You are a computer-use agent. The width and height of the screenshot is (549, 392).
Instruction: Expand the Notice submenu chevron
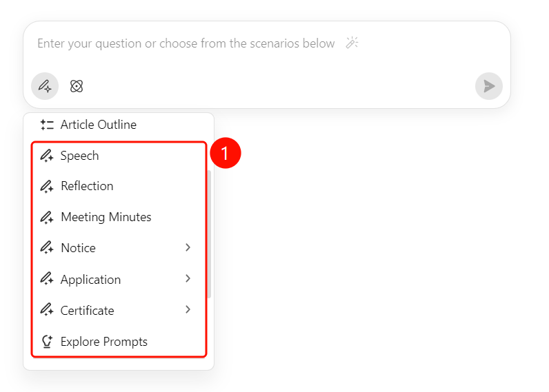tap(188, 247)
